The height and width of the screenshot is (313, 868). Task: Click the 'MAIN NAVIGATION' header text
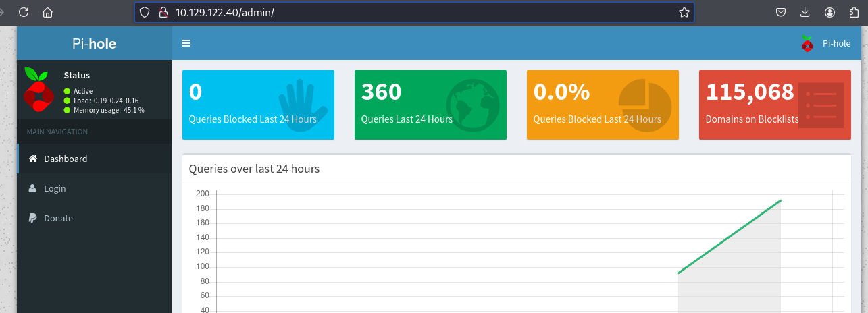pyautogui.click(x=57, y=132)
